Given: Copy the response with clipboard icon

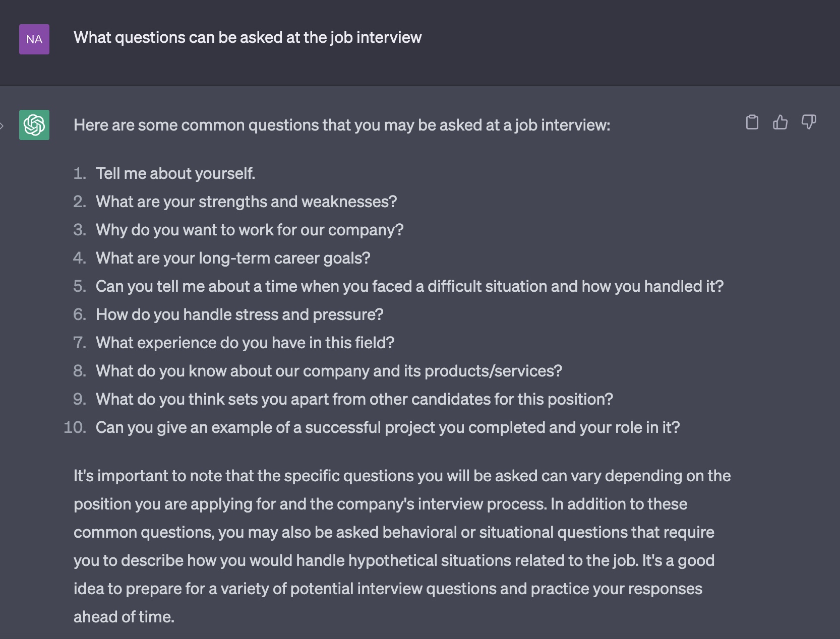Looking at the screenshot, I should pyautogui.click(x=752, y=122).
